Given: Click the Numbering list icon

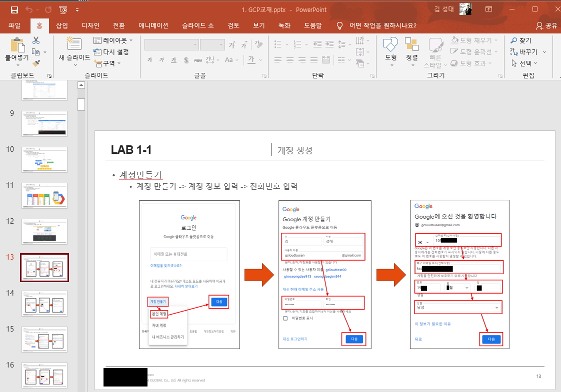Looking at the screenshot, I should click(297, 44).
